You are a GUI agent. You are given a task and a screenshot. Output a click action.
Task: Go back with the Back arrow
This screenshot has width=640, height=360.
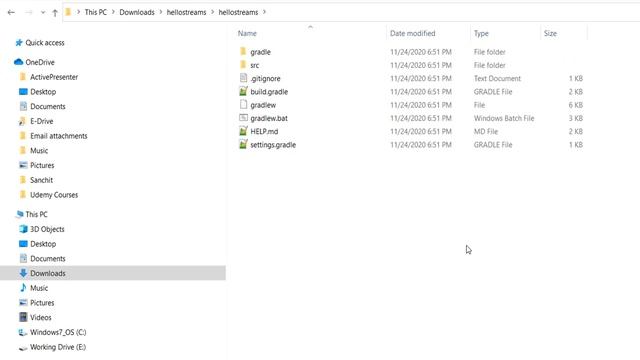[x=11, y=12]
